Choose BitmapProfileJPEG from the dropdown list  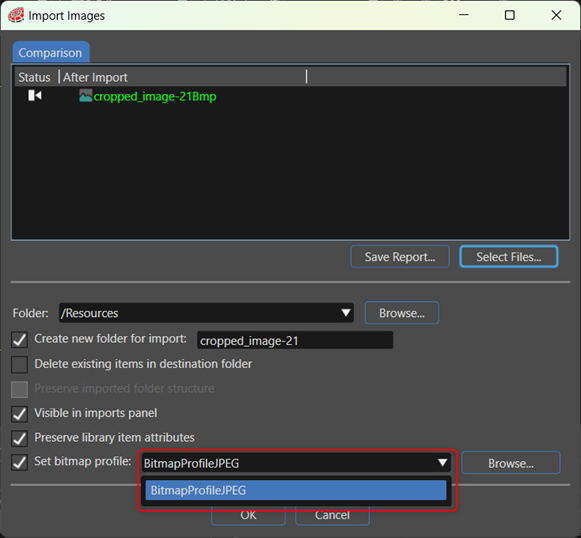296,490
